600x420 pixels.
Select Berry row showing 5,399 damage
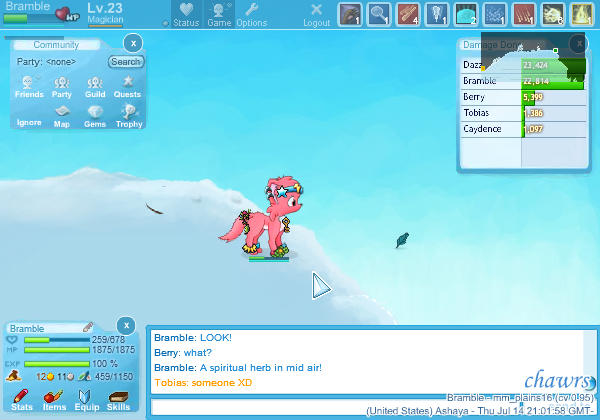[x=523, y=97]
